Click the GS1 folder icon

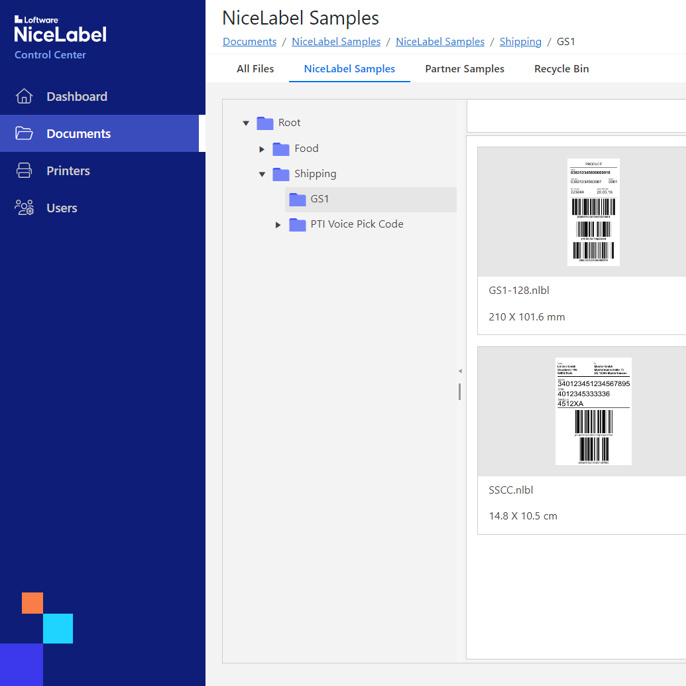pos(298,200)
